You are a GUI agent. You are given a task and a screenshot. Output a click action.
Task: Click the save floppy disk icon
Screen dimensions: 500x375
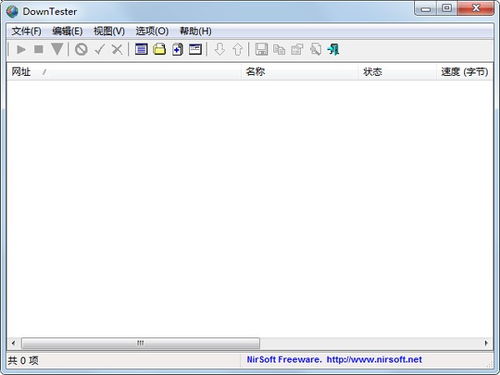261,49
